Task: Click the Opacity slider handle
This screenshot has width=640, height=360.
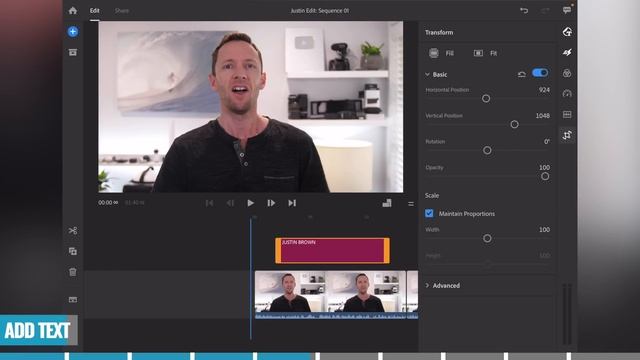Action: tap(545, 176)
